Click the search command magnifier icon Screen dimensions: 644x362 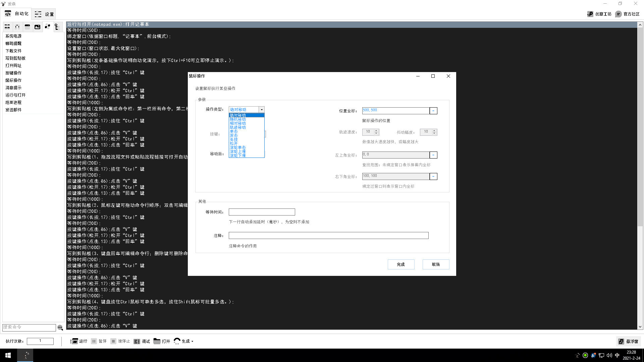pos(60,327)
